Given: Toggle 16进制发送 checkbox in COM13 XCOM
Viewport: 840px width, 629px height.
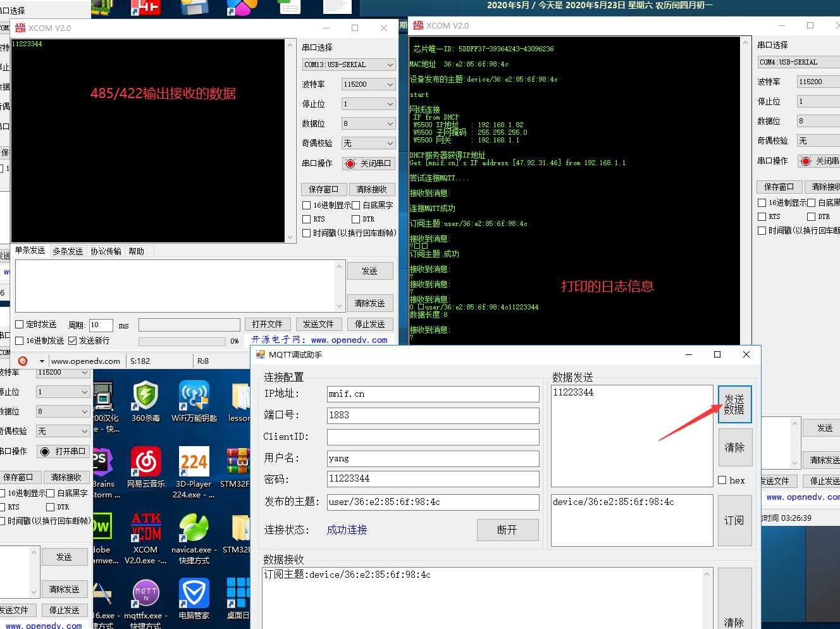Looking at the screenshot, I should click(20, 340).
